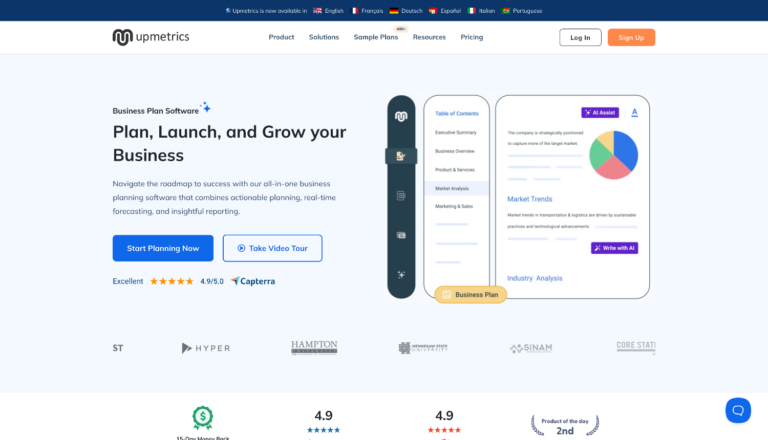Click the play icon in video tour button
The width and height of the screenshot is (768, 440).
coord(241,248)
